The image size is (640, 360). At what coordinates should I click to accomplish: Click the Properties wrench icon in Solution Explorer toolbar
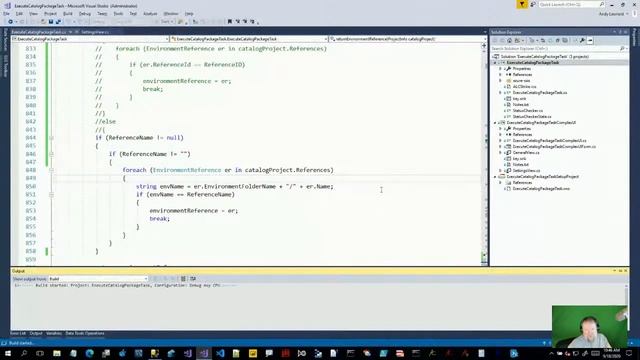click(x=582, y=40)
